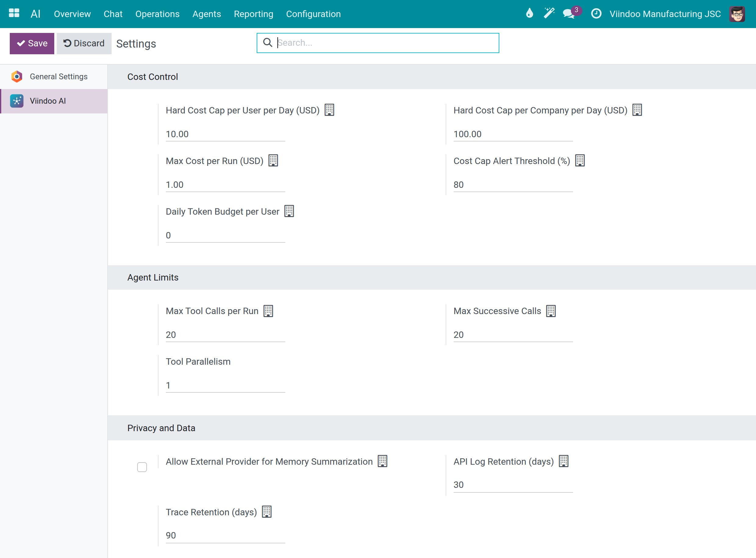Edit the Hard Cost Cap per Company value 100.00
The image size is (756, 558).
pos(513,134)
